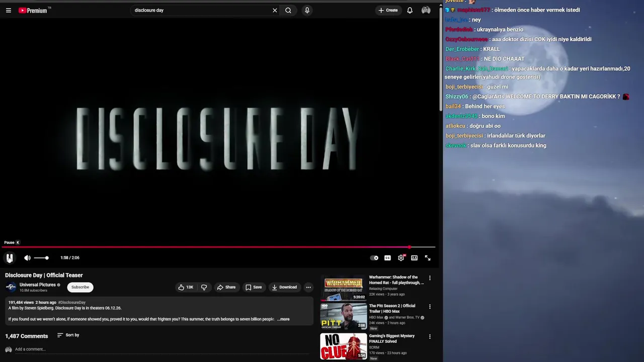Open the notifications bell
This screenshot has height=362, width=644.
[410, 10]
